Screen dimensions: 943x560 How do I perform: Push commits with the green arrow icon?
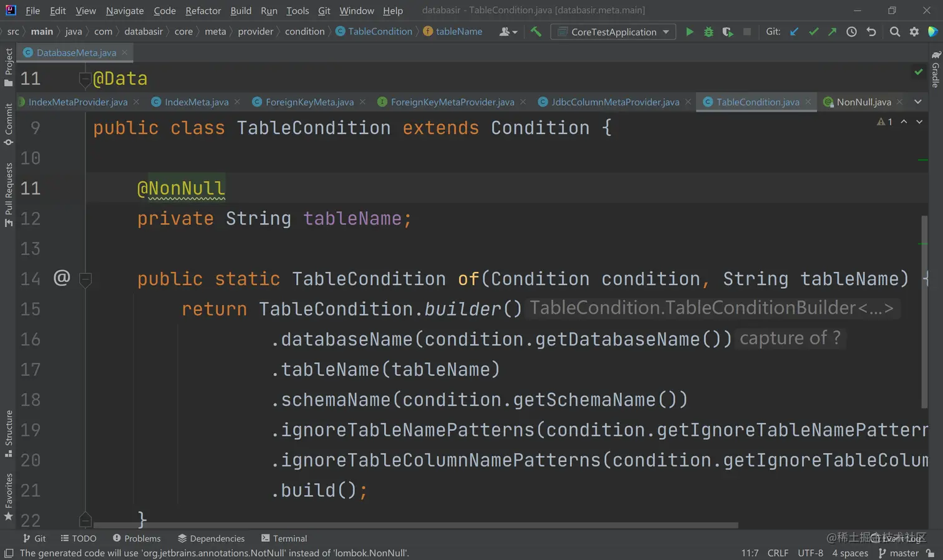pos(832,32)
